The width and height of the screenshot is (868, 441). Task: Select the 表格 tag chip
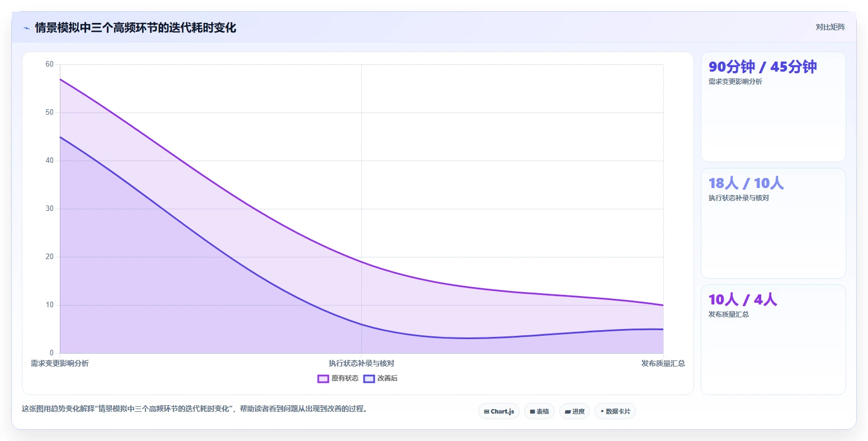pos(539,411)
